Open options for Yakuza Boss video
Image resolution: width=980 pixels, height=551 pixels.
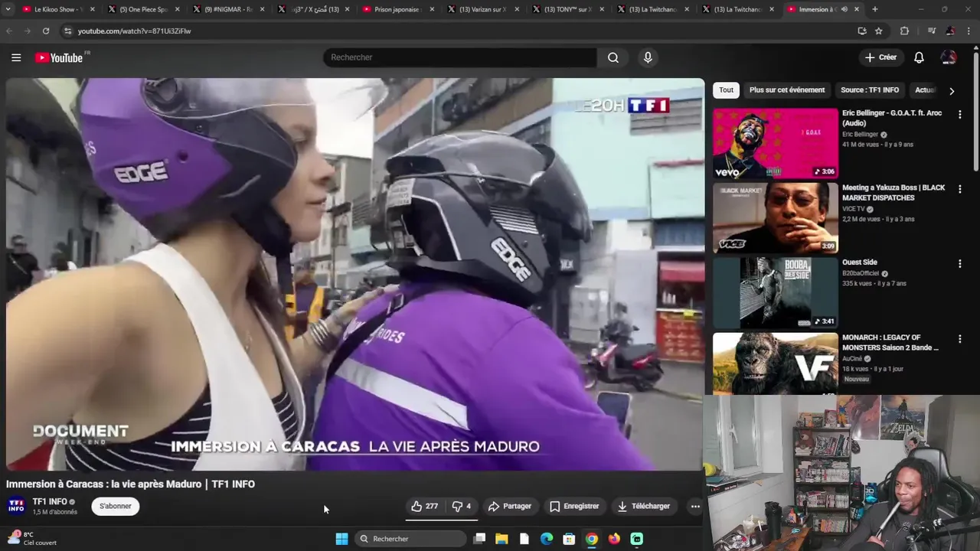[x=959, y=189]
